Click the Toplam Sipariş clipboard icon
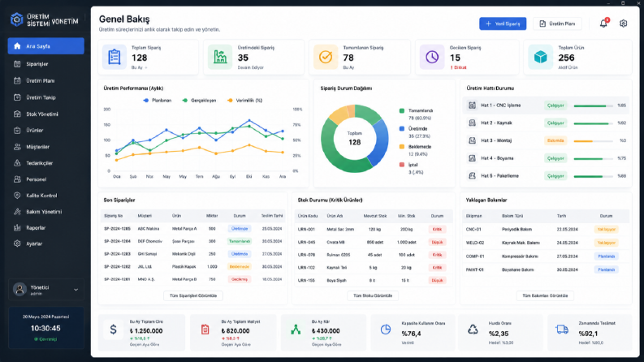The height and width of the screenshot is (362, 644). 115,57
